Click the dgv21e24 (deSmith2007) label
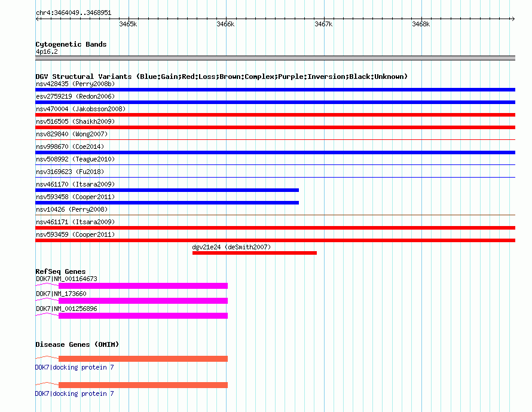Viewport: 532px width, 412px height. [231, 247]
